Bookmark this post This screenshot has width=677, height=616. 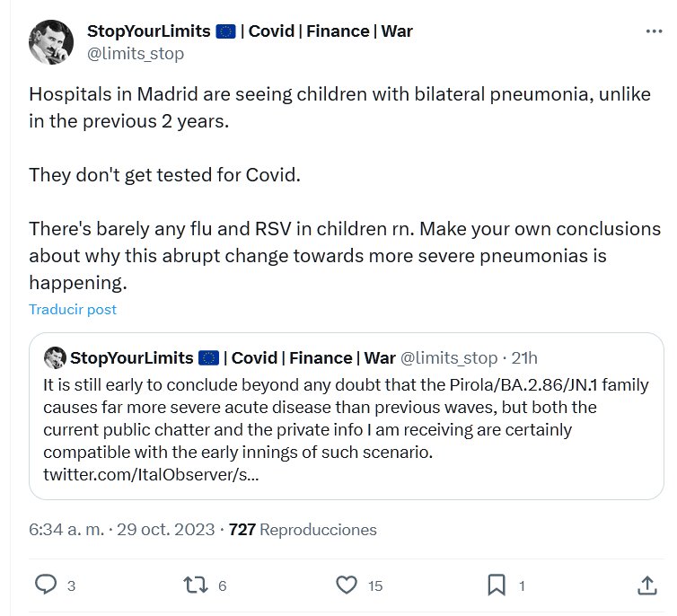pyautogui.click(x=497, y=585)
